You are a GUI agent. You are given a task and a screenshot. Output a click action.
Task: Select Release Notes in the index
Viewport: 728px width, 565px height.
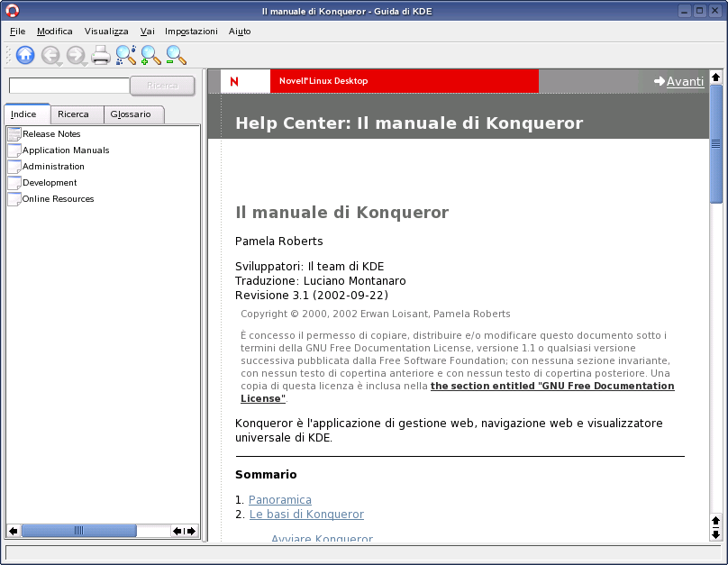tap(51, 133)
